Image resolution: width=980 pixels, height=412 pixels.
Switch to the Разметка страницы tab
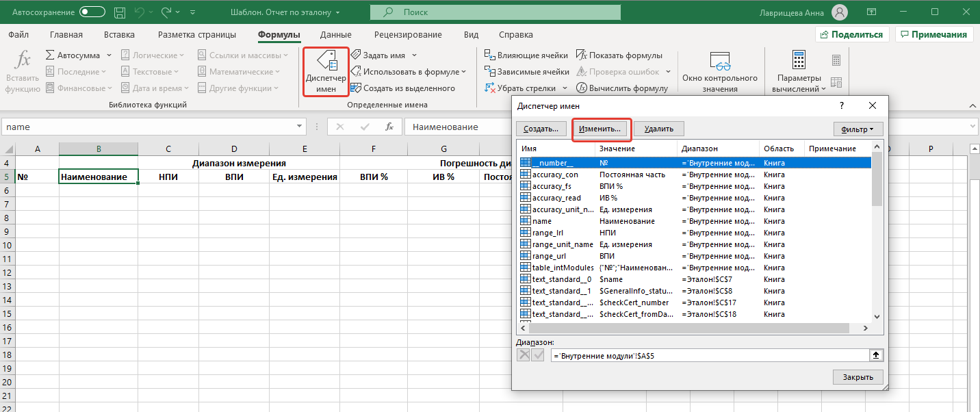pyautogui.click(x=197, y=35)
